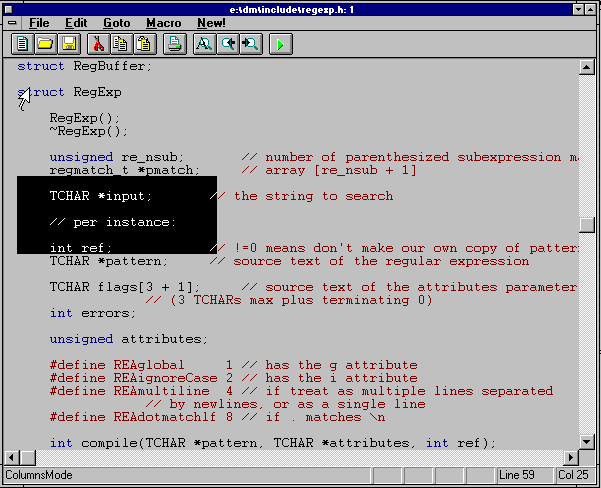Viewport: 601px width, 488px height.
Task: Click vertical scrollbar down arrow
Action: pyautogui.click(x=586, y=442)
